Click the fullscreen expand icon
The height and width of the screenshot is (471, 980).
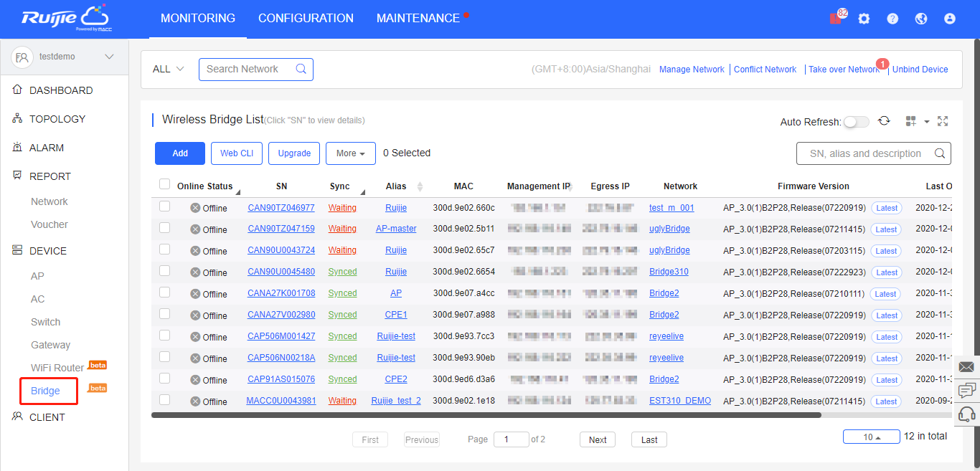[943, 121]
